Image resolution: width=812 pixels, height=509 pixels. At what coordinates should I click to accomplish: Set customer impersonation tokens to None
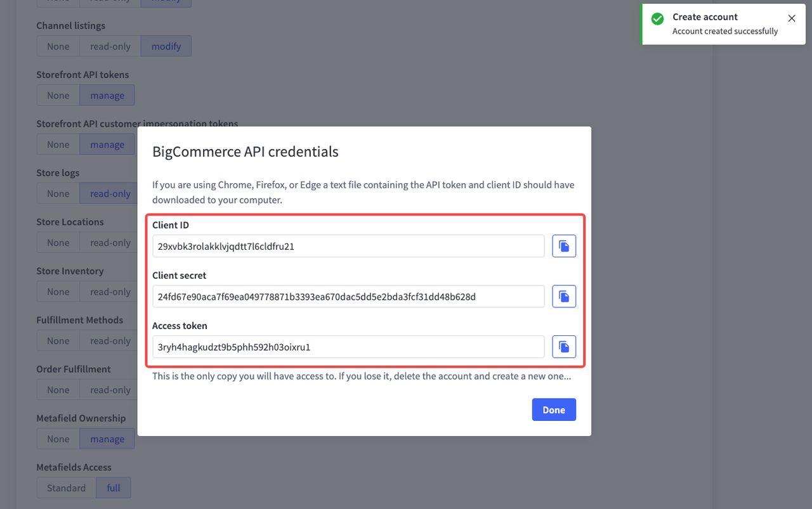[x=58, y=145]
